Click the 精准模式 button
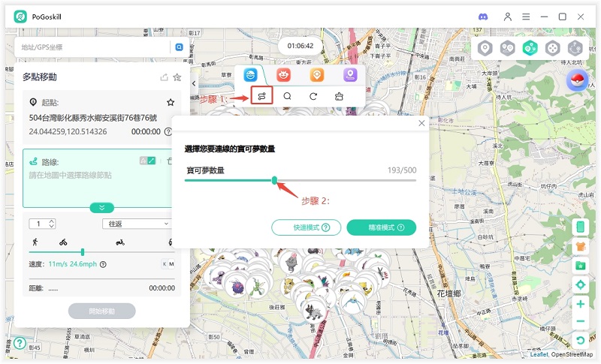This screenshot has width=601, height=364. 382,227
